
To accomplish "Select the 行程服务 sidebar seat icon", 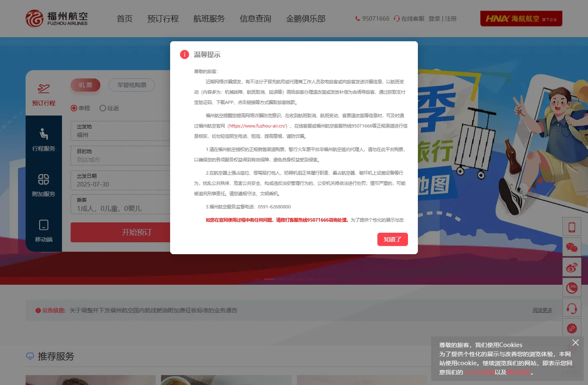I will pyautogui.click(x=44, y=134).
